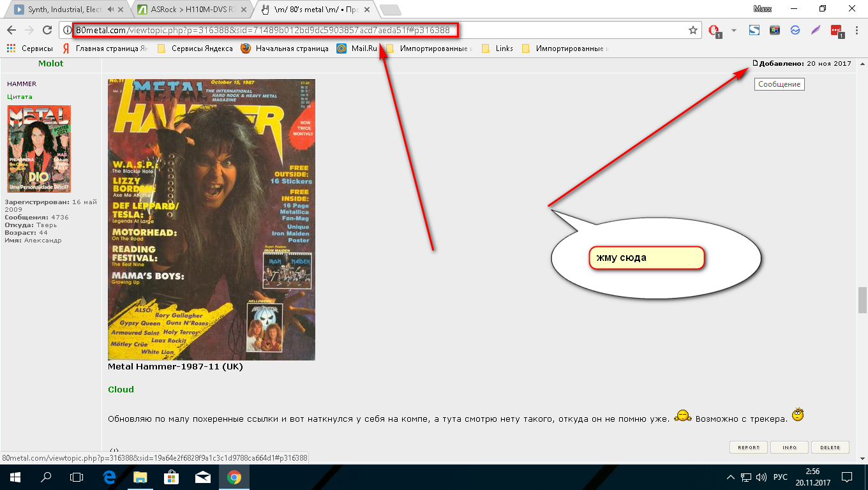View site information icon in address bar
This screenshot has width=868, height=490.
click(x=68, y=30)
